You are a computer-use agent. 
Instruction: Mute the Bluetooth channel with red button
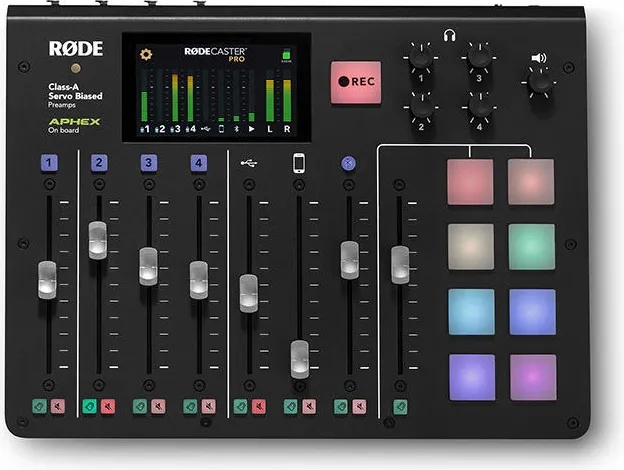[x=359, y=407]
